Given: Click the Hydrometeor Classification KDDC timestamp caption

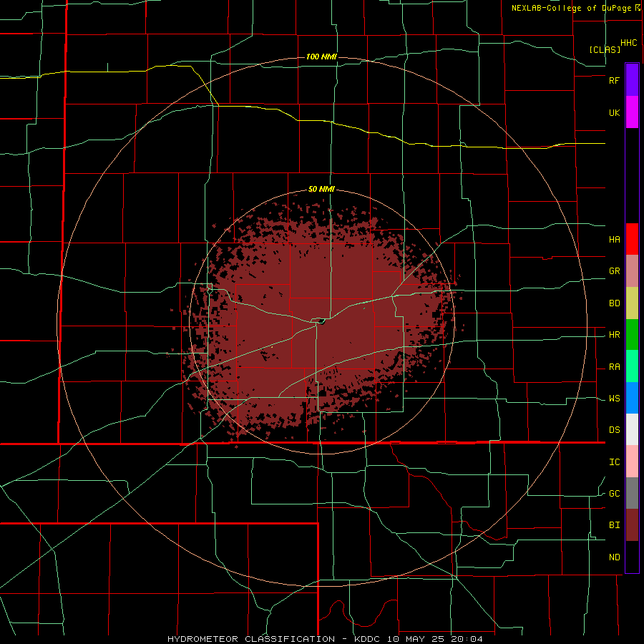Looking at the screenshot, I should (x=325, y=639).
